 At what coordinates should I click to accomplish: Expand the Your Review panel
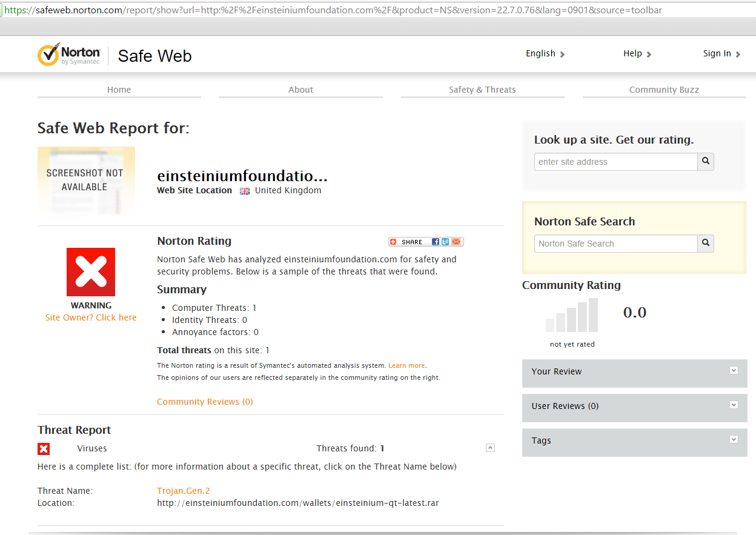734,370
